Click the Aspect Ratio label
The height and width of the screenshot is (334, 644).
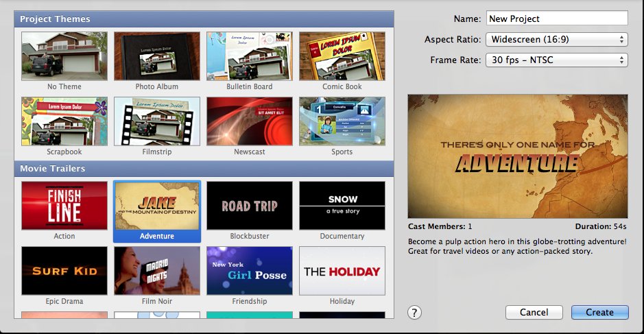[452, 40]
